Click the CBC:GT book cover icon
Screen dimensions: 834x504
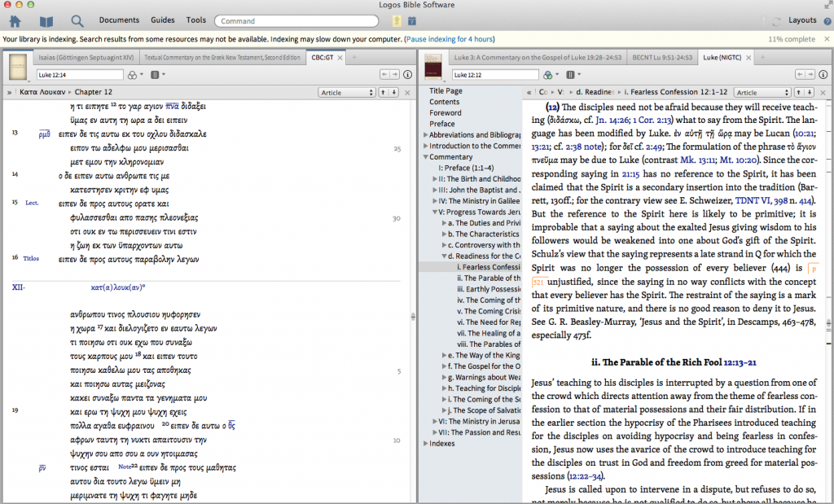[x=18, y=68]
